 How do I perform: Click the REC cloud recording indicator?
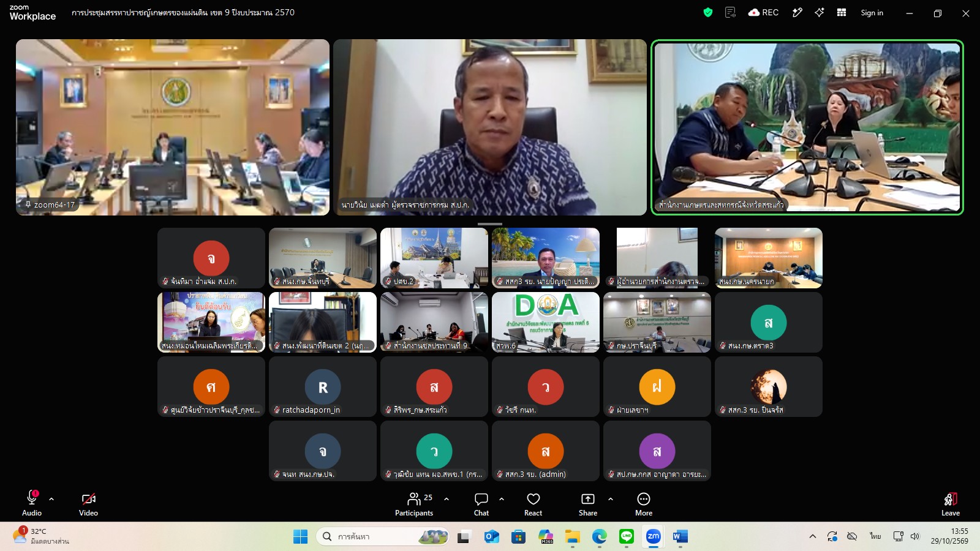(763, 12)
